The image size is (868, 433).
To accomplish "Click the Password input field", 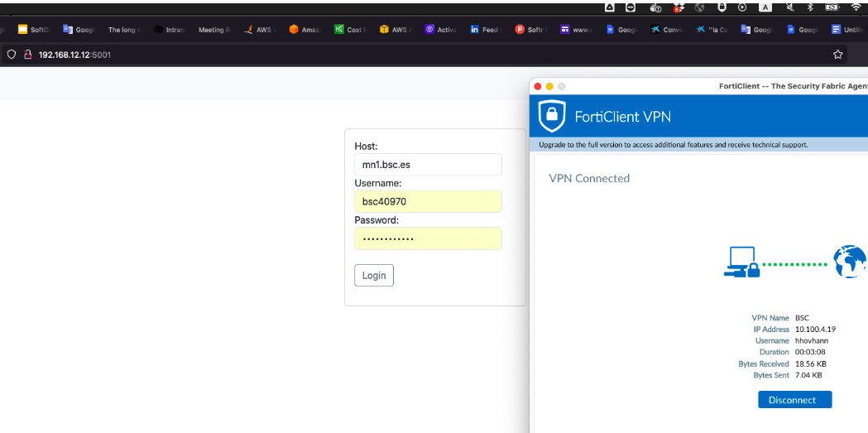I will pos(428,238).
